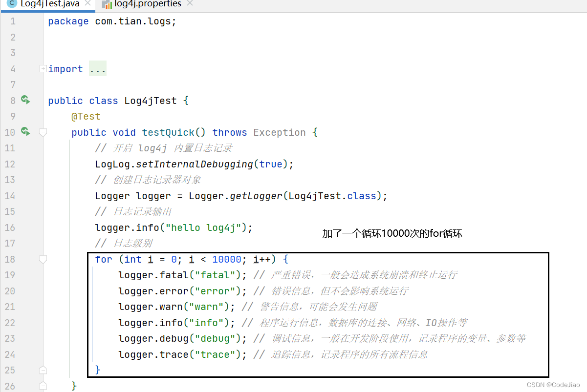Screen dimensions: 587x392
Task: Click line number 21 in the gutter
Action: (x=10, y=307)
